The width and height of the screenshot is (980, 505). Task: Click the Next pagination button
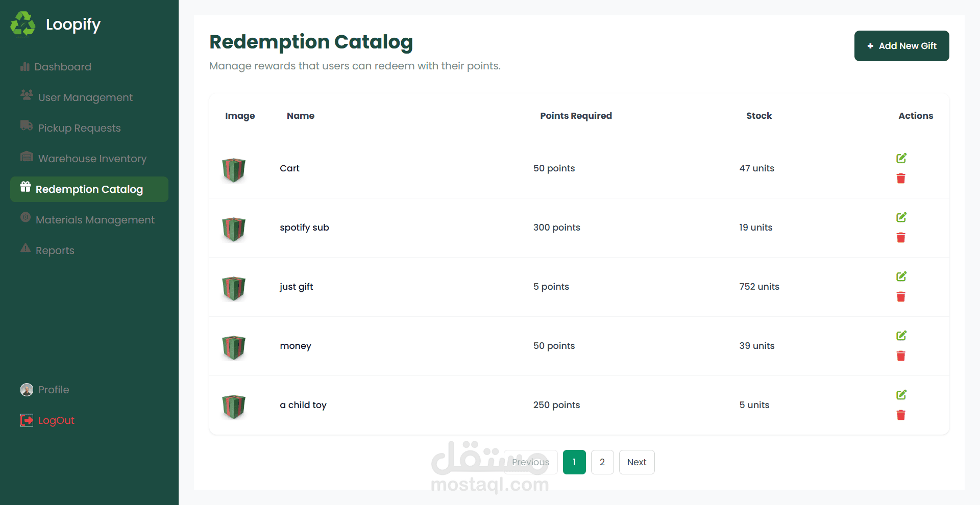click(x=637, y=462)
